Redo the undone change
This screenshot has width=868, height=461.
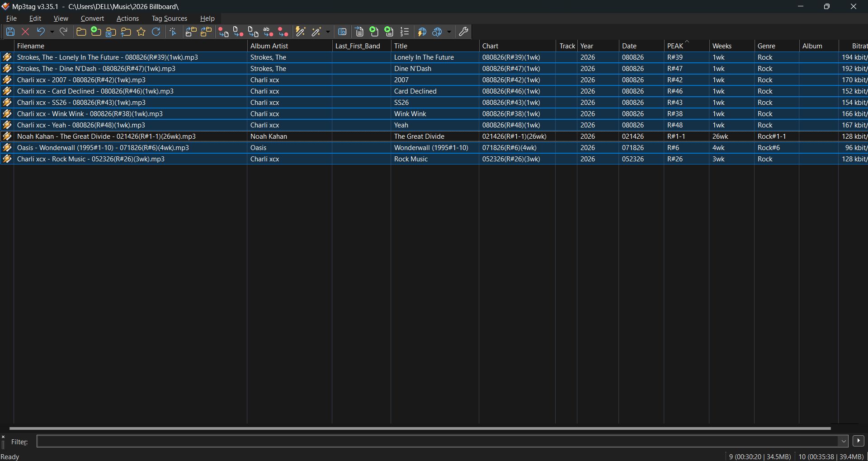click(x=64, y=32)
